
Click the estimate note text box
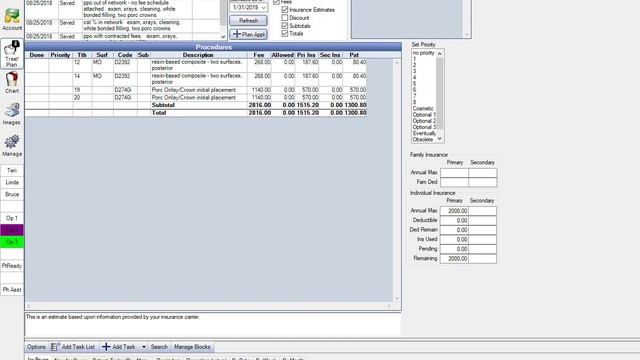[x=213, y=325]
